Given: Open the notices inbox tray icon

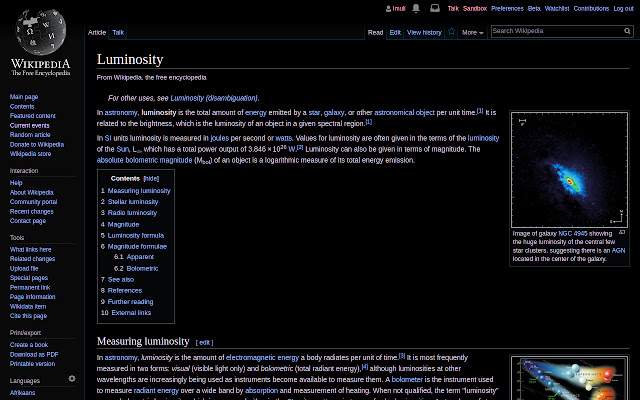Looking at the screenshot, I should 432,8.
